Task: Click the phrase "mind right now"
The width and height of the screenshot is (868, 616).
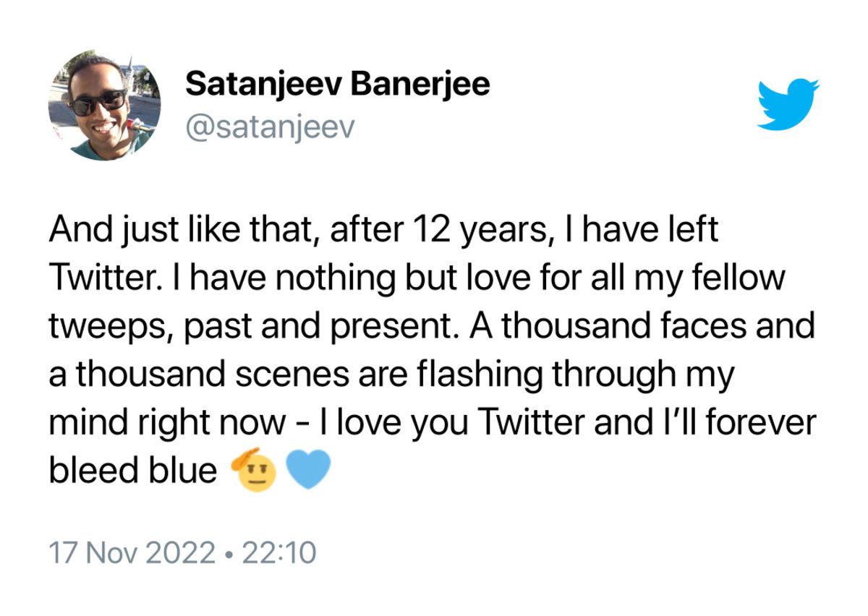Action: coord(166,423)
